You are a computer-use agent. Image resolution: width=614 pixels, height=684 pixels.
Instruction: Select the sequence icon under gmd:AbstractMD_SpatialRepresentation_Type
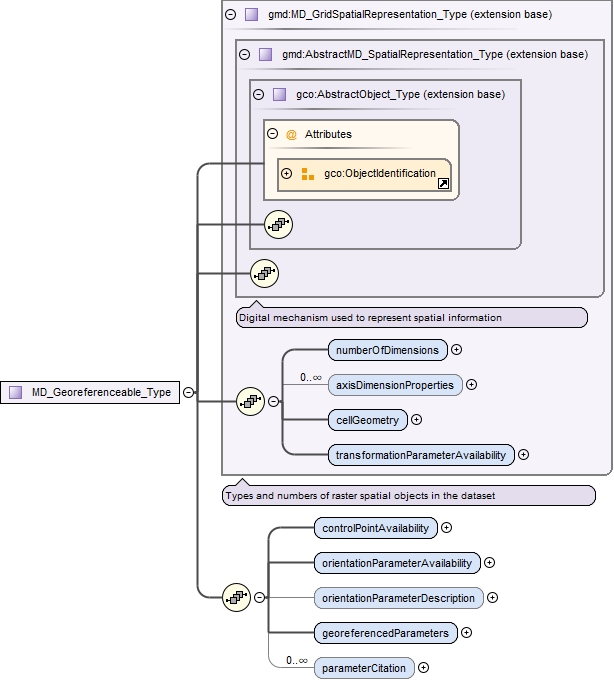coord(264,271)
